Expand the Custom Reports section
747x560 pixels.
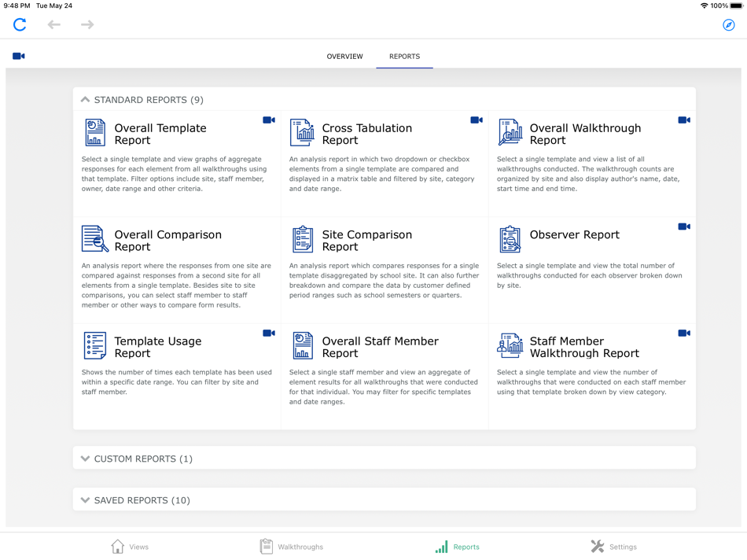click(x=85, y=459)
